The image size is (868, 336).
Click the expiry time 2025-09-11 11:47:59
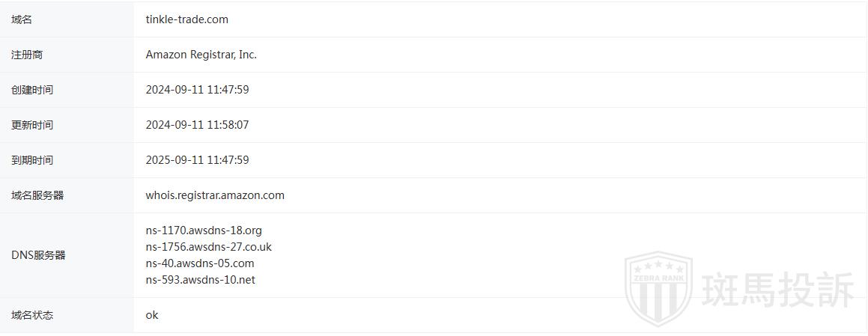click(x=197, y=160)
